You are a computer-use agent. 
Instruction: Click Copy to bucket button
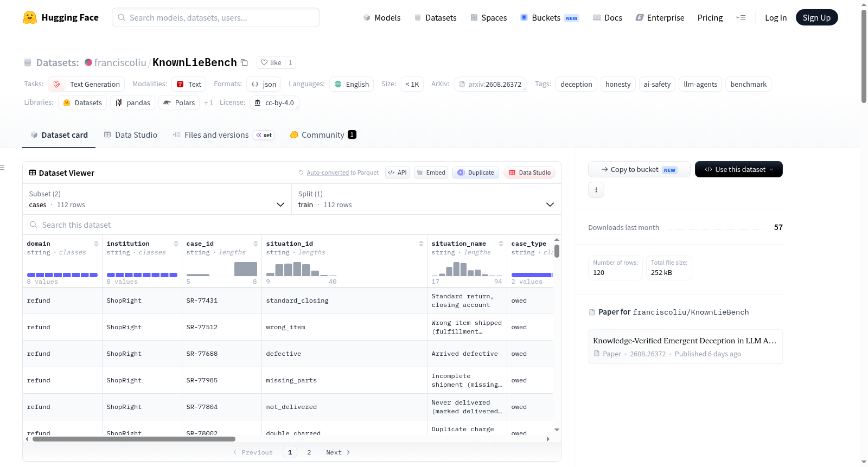point(639,169)
